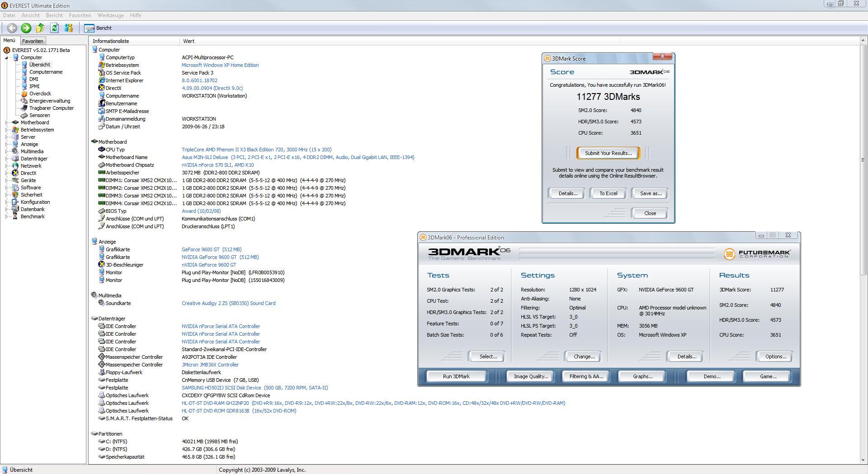Click To Excel in 3DMark Score dialog

click(608, 193)
